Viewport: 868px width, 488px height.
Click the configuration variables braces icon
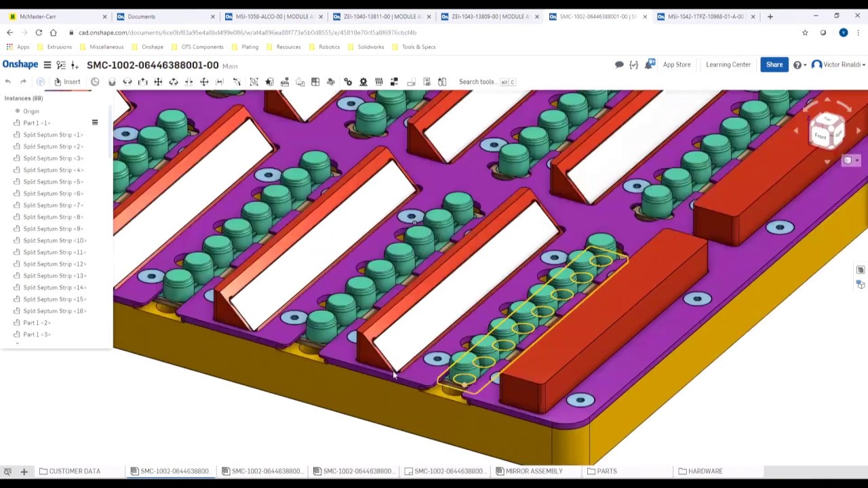pyautogui.click(x=633, y=65)
